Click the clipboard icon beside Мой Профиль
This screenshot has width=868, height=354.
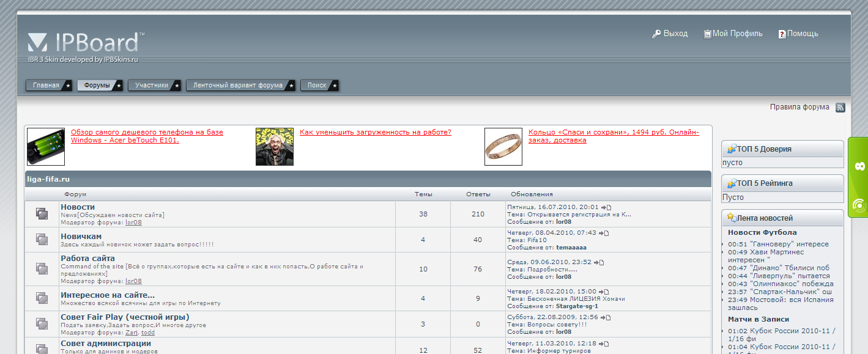pyautogui.click(x=707, y=34)
